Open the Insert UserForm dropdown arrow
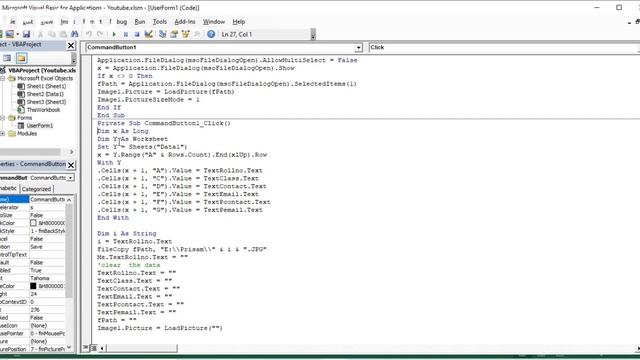 [18, 34]
